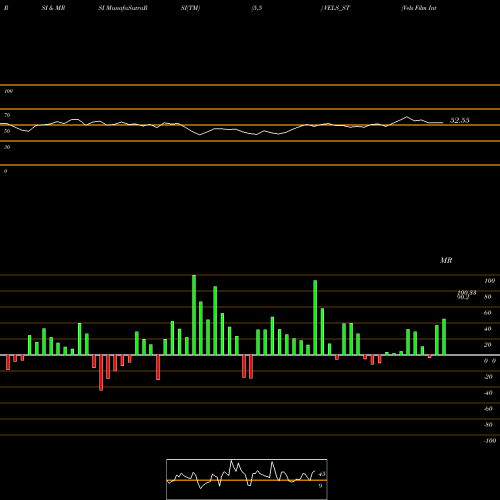
Task: Click the longest red MR histogram bar
Action: click(x=101, y=373)
